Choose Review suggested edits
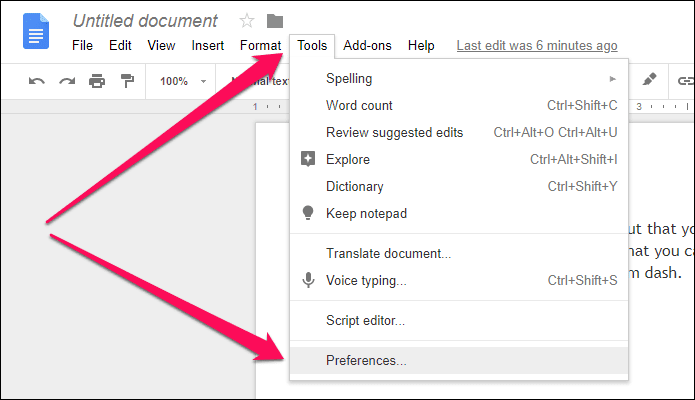Viewport: 695px width, 400px height. click(x=459, y=133)
